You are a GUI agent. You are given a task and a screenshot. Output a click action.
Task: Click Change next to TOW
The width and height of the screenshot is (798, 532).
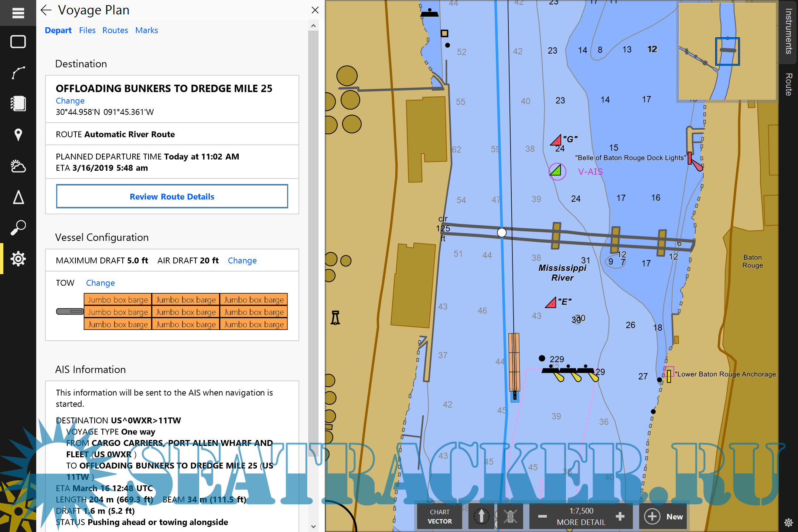click(100, 283)
